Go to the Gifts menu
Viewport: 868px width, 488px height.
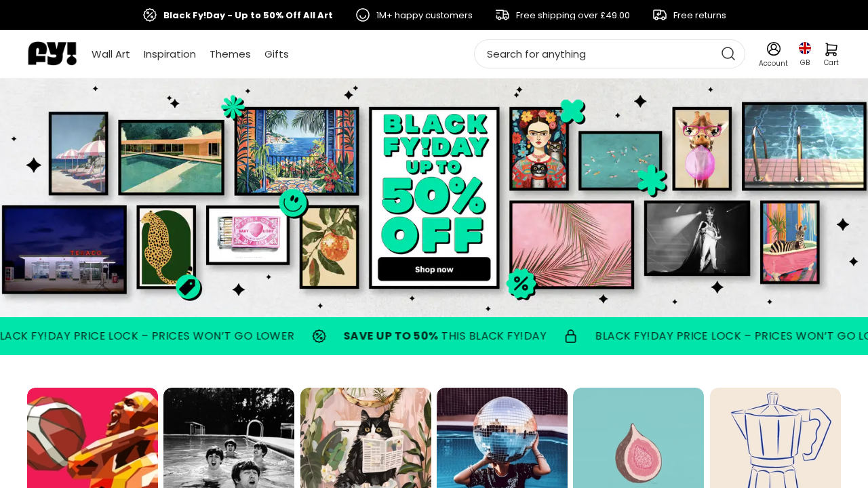coord(277,54)
